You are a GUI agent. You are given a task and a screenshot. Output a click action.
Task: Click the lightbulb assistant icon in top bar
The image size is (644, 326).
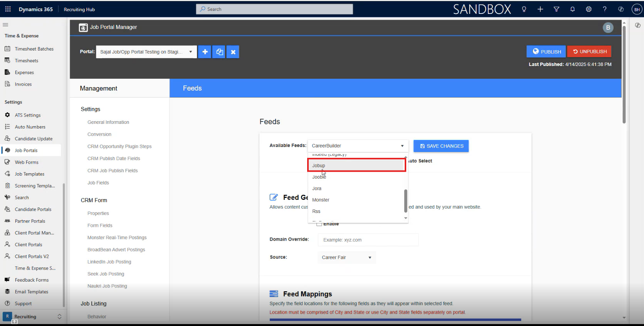pos(524,9)
